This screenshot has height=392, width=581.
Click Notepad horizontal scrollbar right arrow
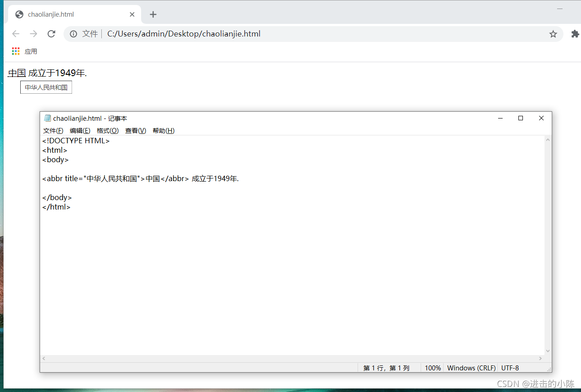(540, 359)
